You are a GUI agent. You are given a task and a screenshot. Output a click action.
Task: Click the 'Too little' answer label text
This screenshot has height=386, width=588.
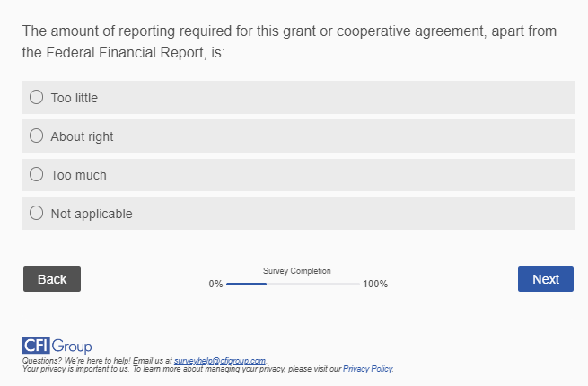[75, 98]
